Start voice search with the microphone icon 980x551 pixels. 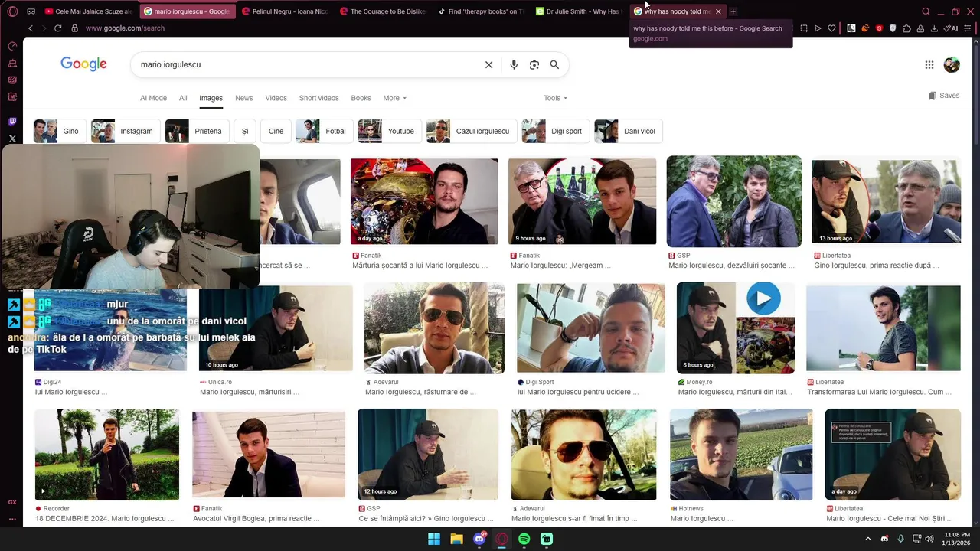514,65
